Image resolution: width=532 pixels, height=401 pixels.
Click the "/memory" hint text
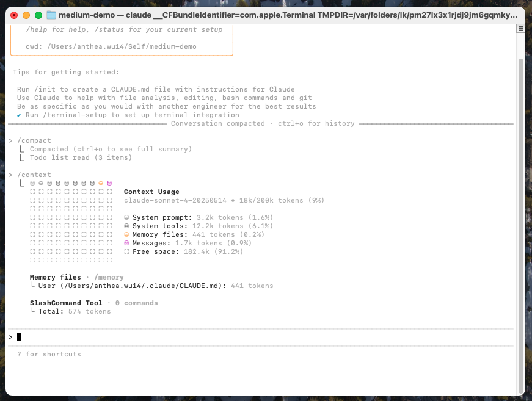click(x=109, y=277)
